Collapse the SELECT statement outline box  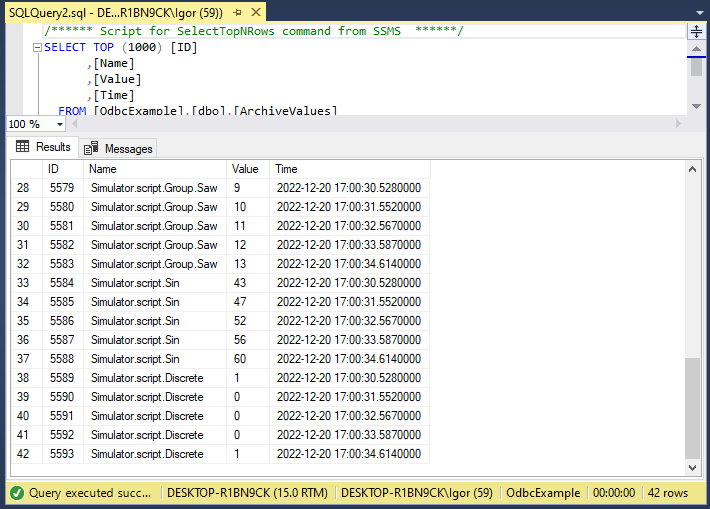[x=37, y=47]
